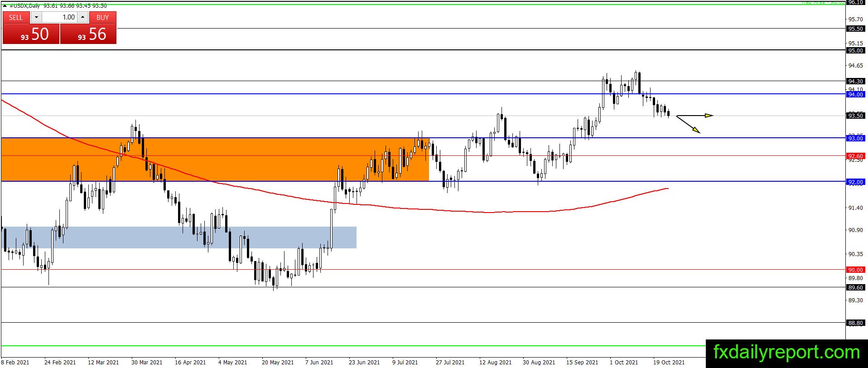868x368 pixels.
Task: Click the 92.60 red price label
Action: tap(856, 156)
